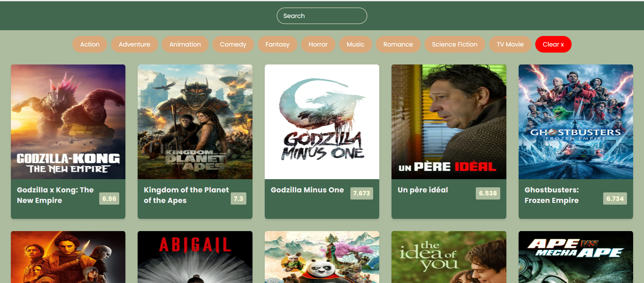The width and height of the screenshot is (644, 283).
Task: Open Kingdom of the Planet of the Apes poster
Action: [195, 122]
